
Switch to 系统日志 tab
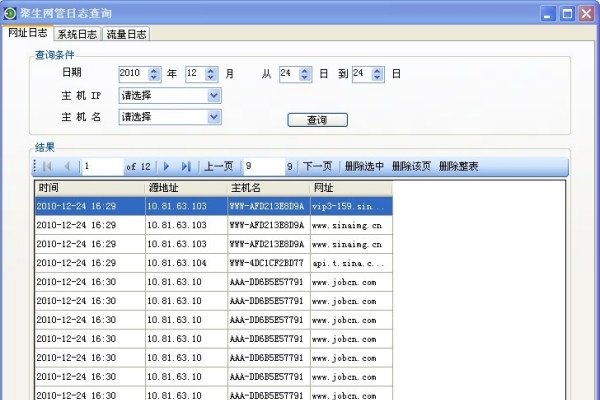coord(77,34)
